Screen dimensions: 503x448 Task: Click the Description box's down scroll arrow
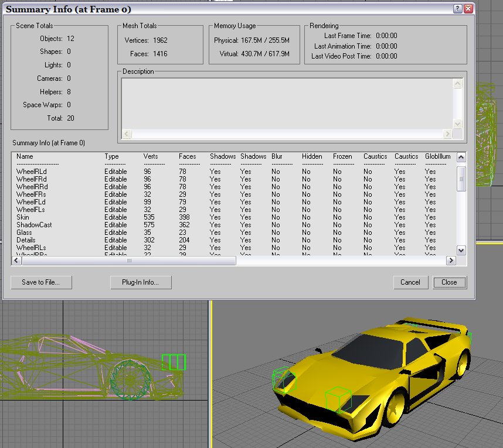pos(457,124)
